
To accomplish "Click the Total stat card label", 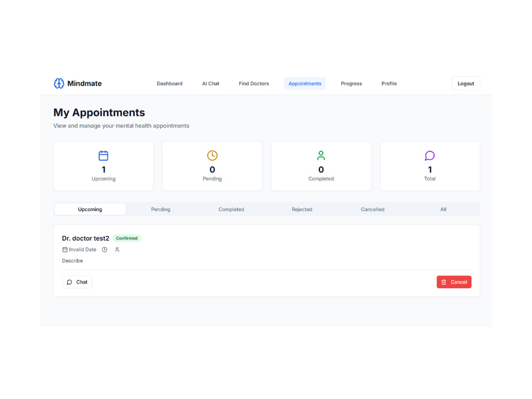I will [x=430, y=179].
